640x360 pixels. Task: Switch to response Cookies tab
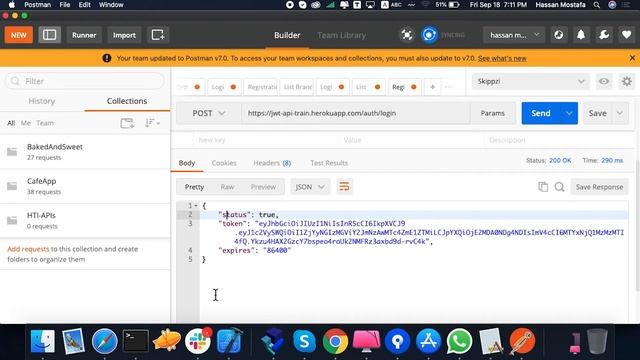tap(224, 163)
